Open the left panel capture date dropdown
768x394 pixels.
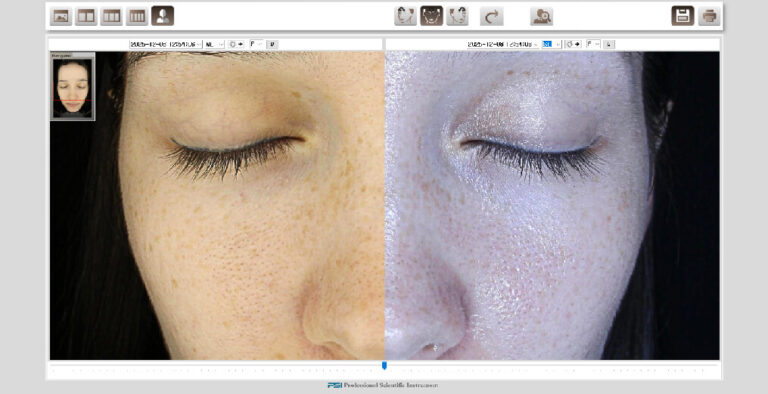coord(166,45)
